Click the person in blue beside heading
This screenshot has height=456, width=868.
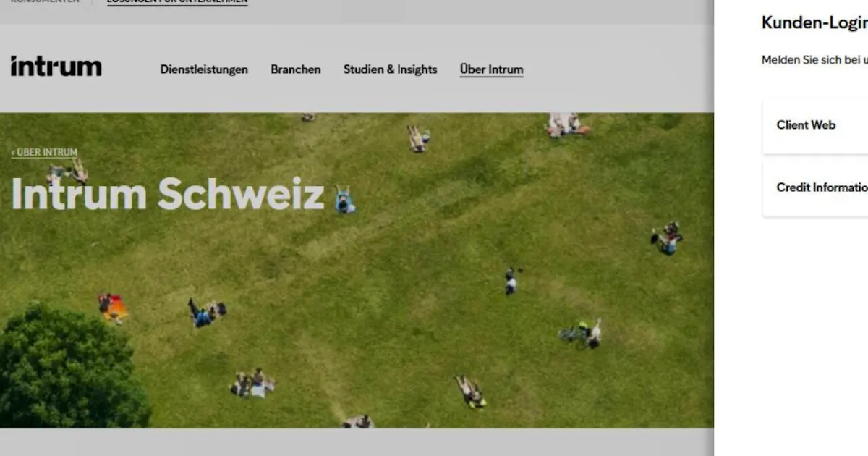344,200
